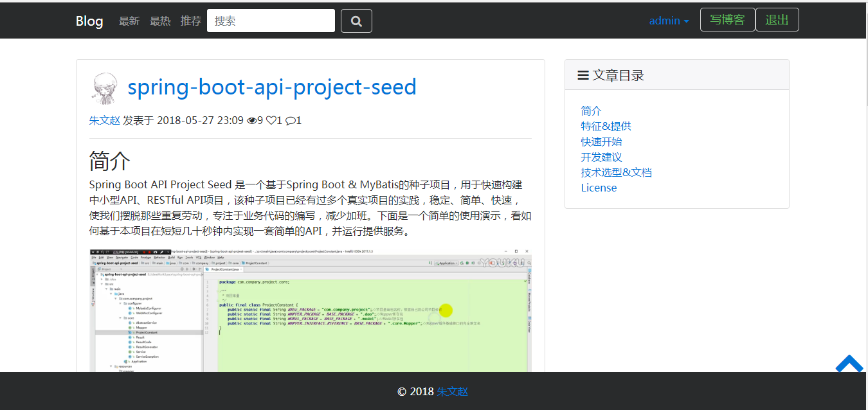Click the IDE demo screenshot image
The height and width of the screenshot is (410, 868).
tap(310, 310)
